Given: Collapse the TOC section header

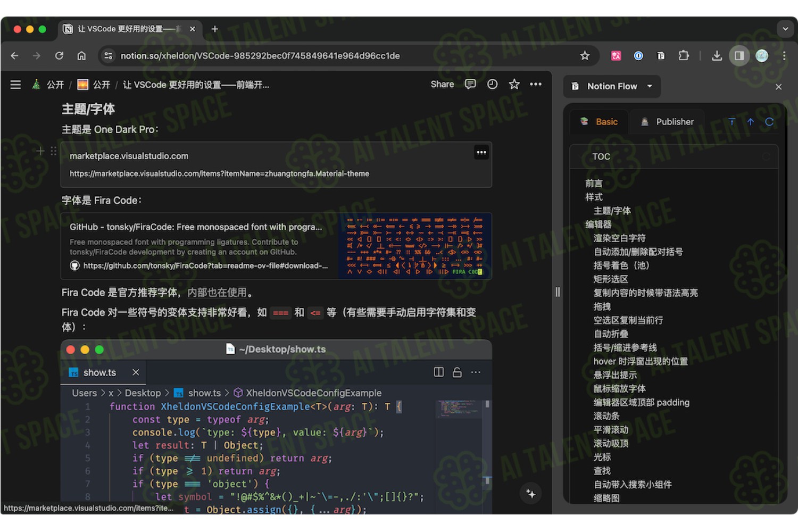Looking at the screenshot, I should [x=674, y=156].
